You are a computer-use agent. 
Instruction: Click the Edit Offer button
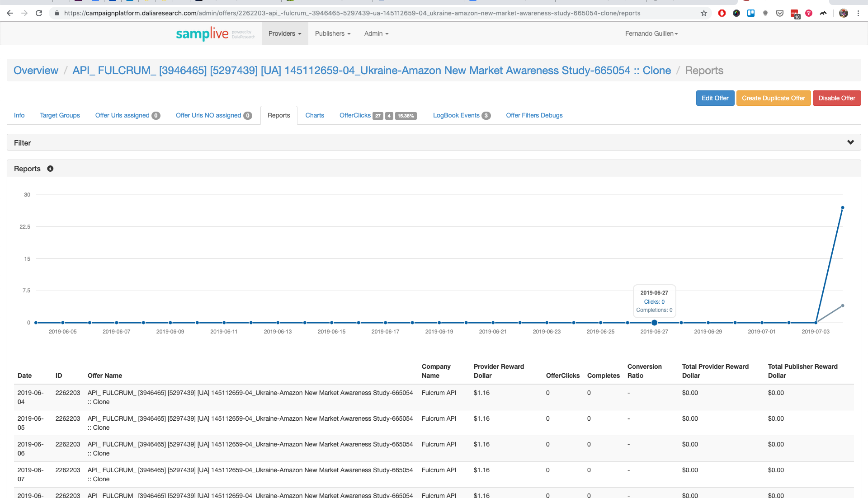click(715, 98)
